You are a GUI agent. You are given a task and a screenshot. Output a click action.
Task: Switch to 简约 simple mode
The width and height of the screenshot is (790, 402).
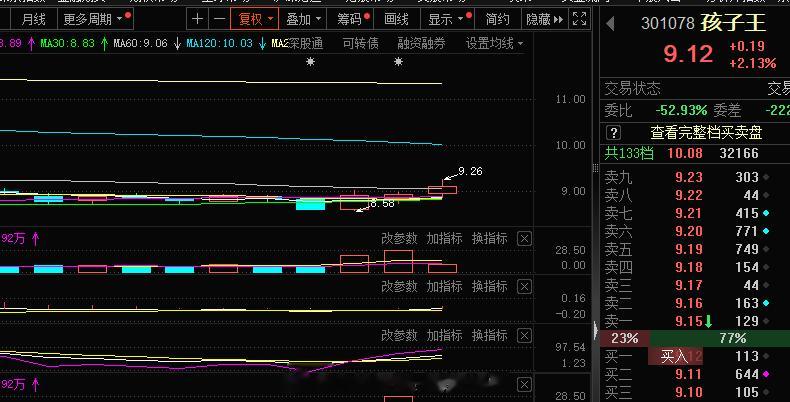tap(497, 19)
